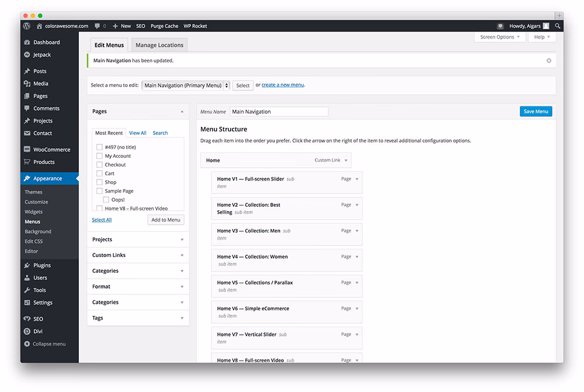Click the Products cart icon
The width and height of the screenshot is (584, 392).
pos(27,162)
